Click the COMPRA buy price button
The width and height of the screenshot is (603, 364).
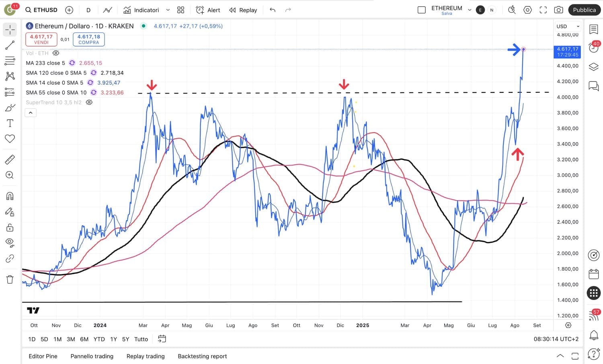(x=89, y=39)
